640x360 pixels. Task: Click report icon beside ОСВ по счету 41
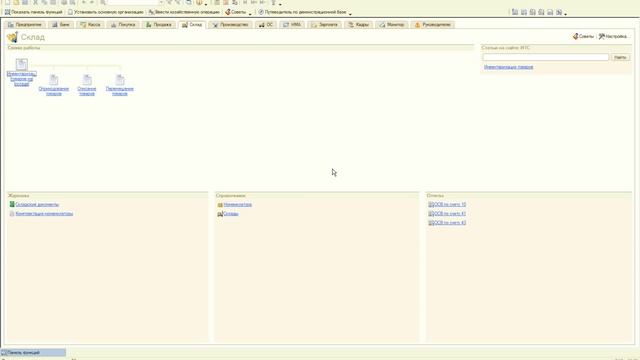pyautogui.click(x=431, y=213)
